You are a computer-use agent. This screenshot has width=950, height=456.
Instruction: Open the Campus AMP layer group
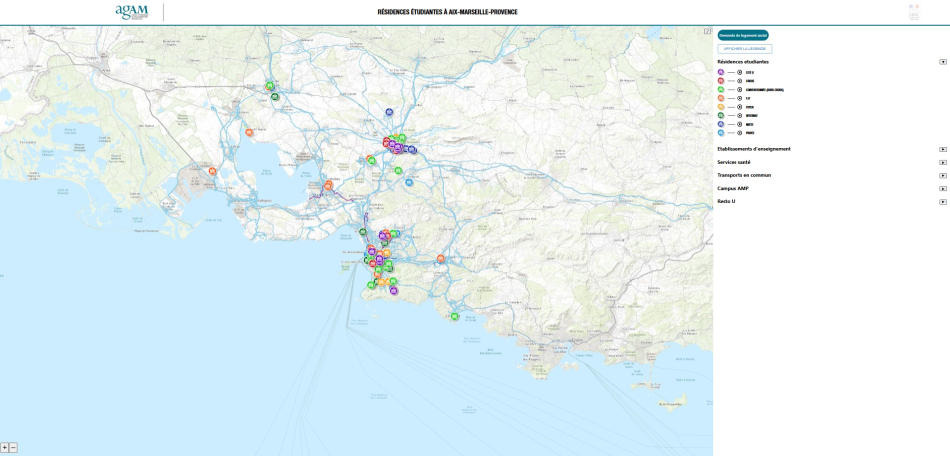pos(943,189)
